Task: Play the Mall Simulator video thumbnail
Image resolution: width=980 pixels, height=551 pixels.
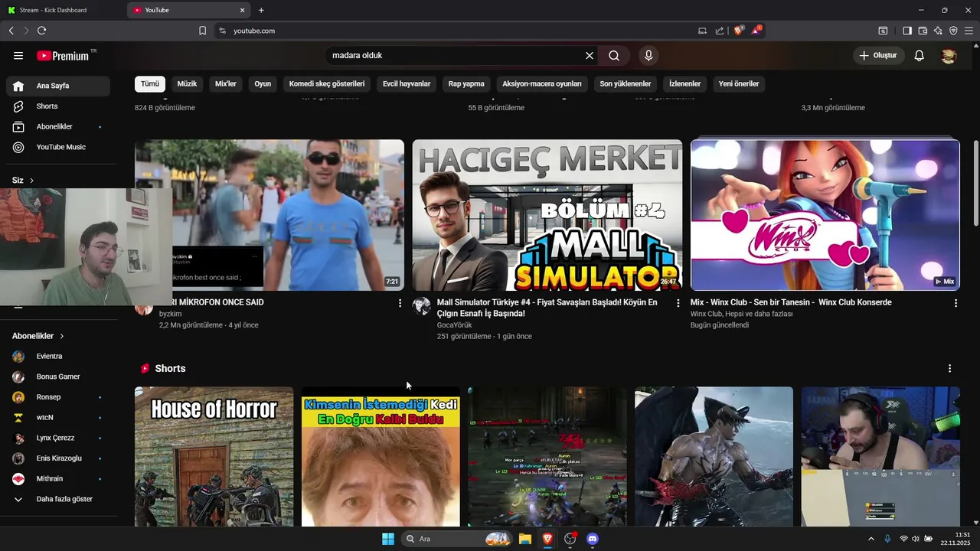Action: point(547,215)
